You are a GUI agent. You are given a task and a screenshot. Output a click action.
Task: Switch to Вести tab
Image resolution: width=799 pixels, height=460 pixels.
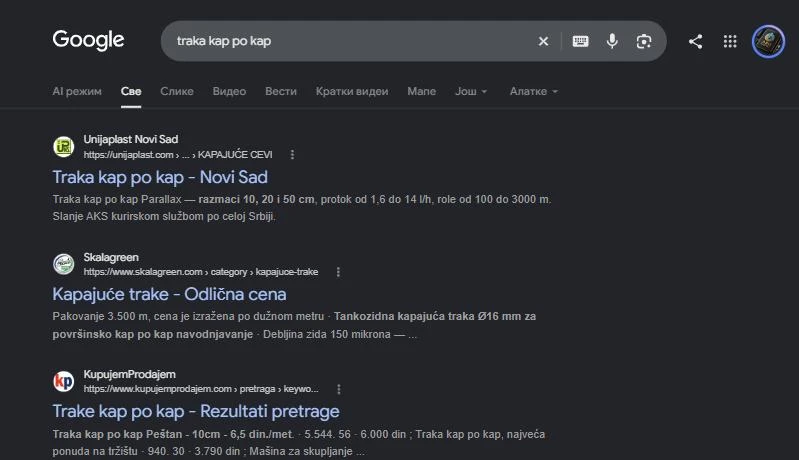point(281,91)
